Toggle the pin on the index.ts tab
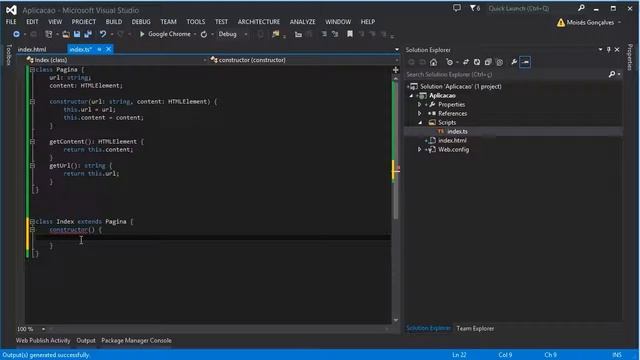 coord(99,49)
